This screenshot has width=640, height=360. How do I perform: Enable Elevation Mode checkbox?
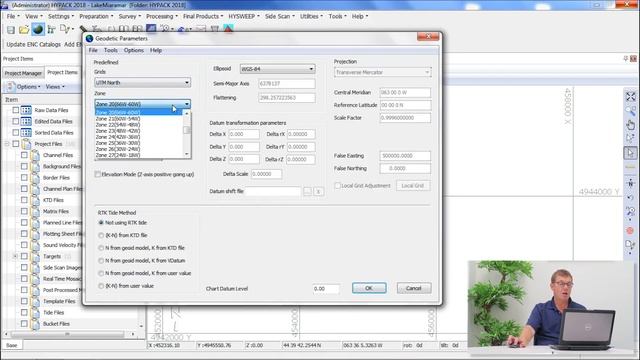point(98,174)
